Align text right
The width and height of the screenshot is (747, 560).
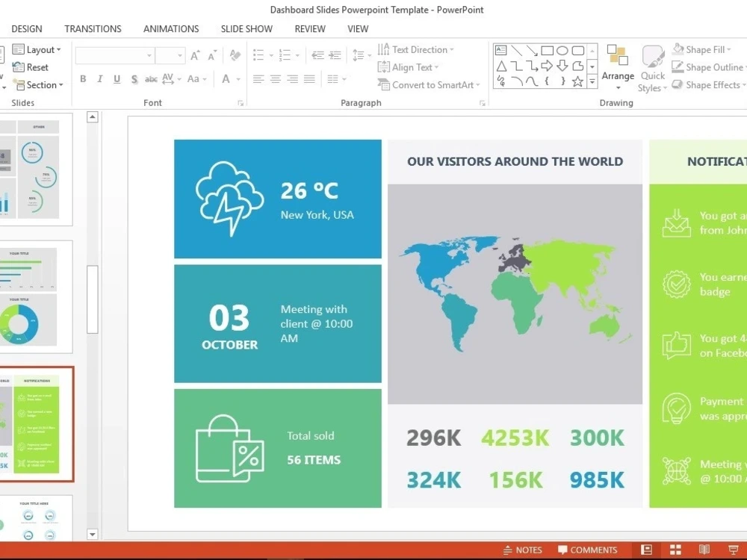coord(293,79)
